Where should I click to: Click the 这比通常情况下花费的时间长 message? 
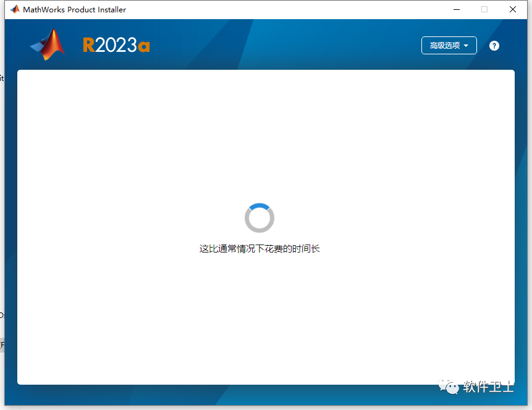260,249
